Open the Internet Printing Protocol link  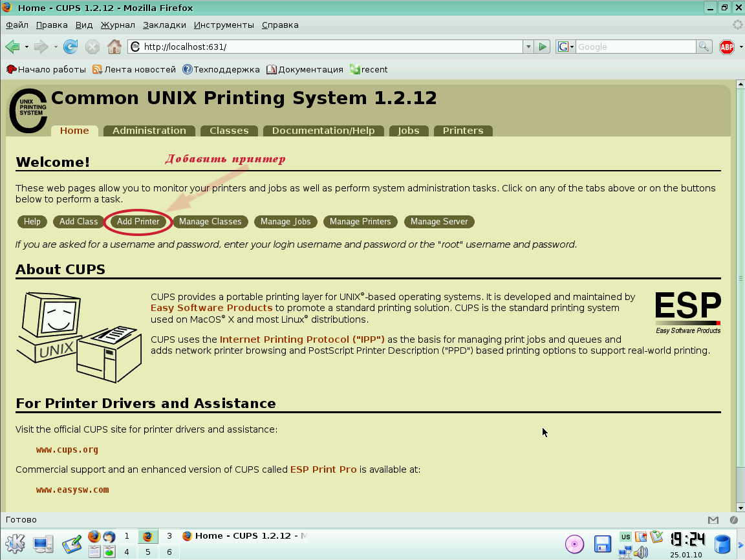click(302, 339)
